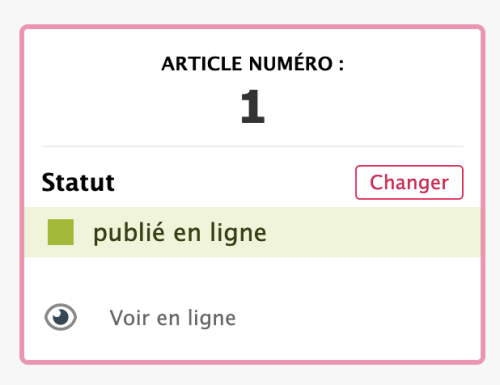Viewport: 500px width, 385px height.
Task: Click the green publié status icon
Action: coord(61,232)
